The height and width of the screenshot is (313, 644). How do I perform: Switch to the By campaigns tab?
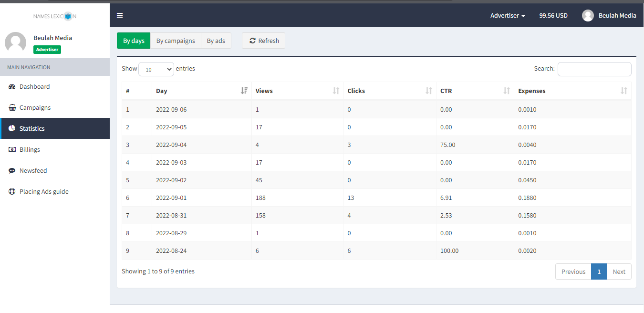[176, 41]
